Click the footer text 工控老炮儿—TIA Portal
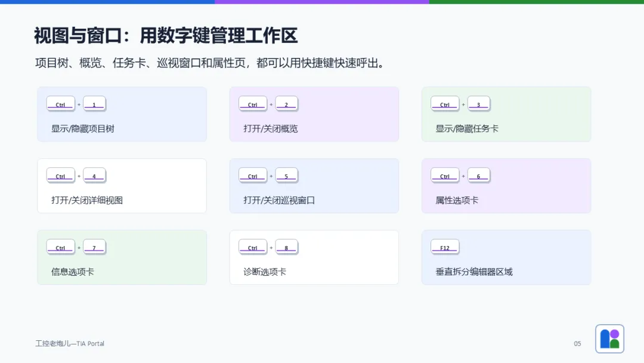Image resolution: width=644 pixels, height=363 pixels. pyautogui.click(x=70, y=343)
